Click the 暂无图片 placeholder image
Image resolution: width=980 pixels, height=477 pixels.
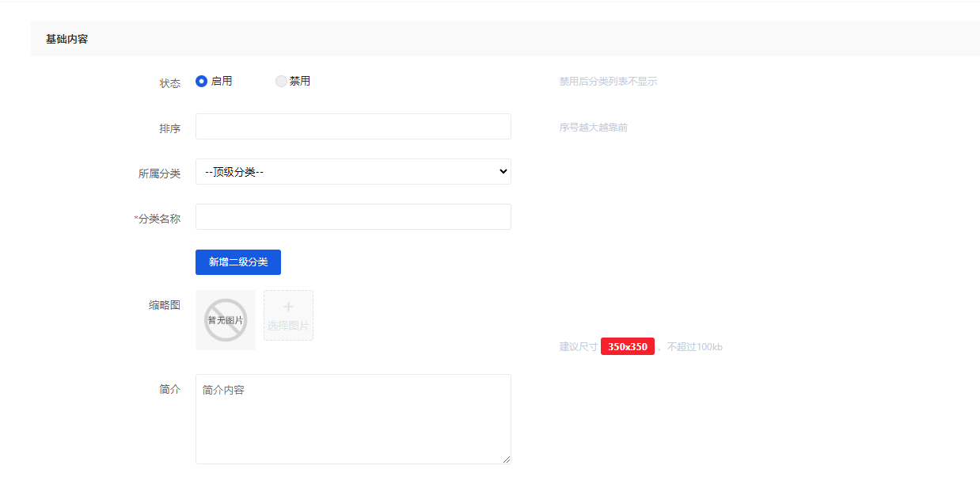tap(226, 320)
